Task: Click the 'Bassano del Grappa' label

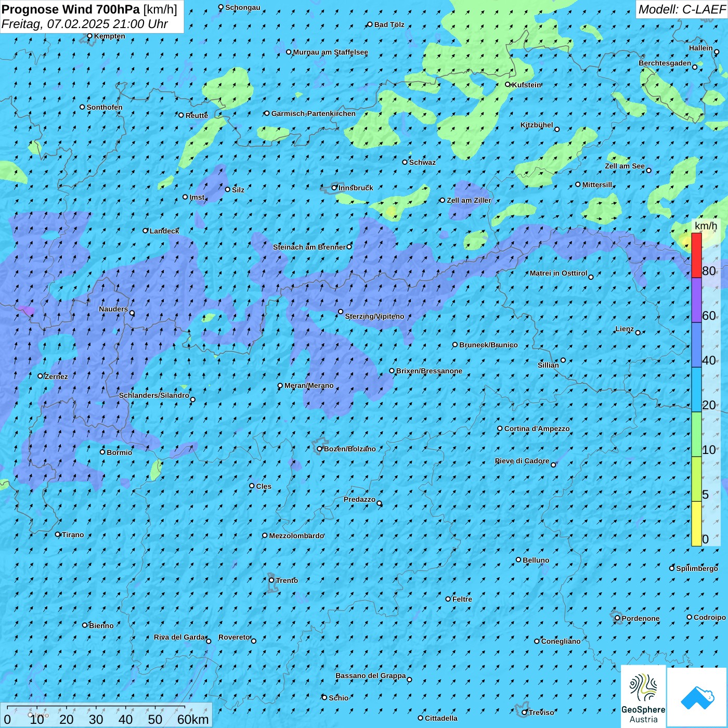Action: pos(371,675)
